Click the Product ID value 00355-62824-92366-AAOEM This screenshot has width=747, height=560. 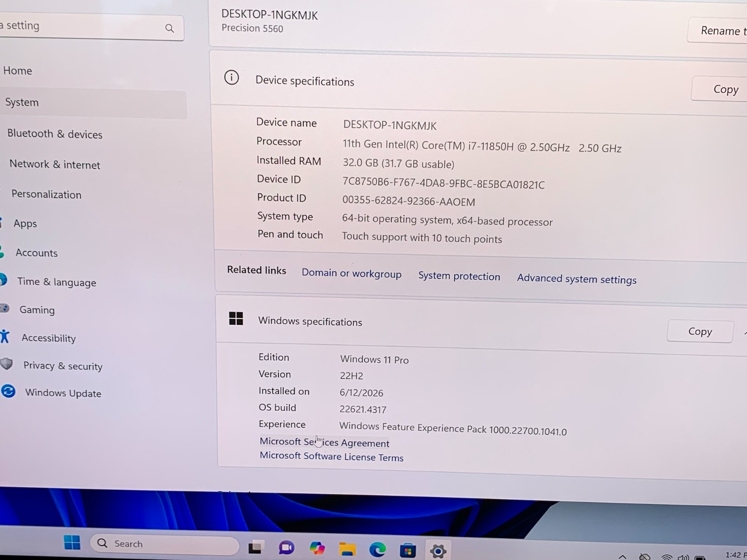409,201
